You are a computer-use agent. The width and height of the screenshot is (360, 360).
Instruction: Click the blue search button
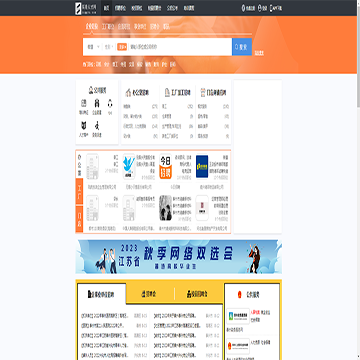pyautogui.click(x=242, y=47)
